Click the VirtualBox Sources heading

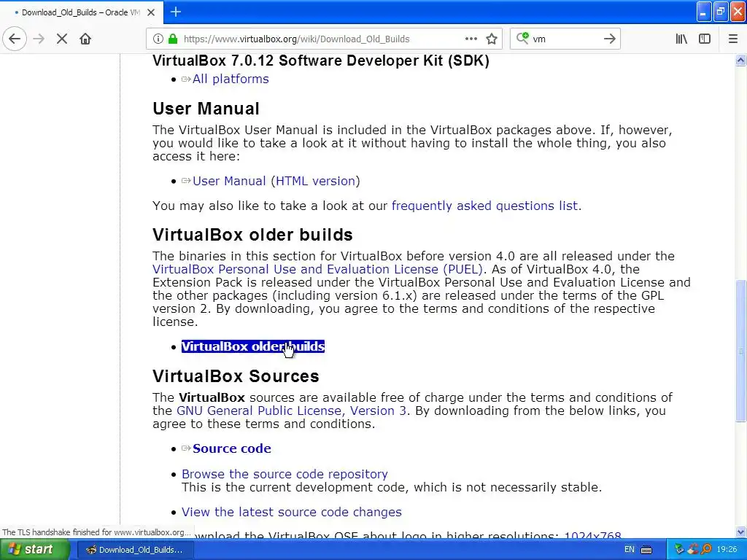(x=236, y=376)
